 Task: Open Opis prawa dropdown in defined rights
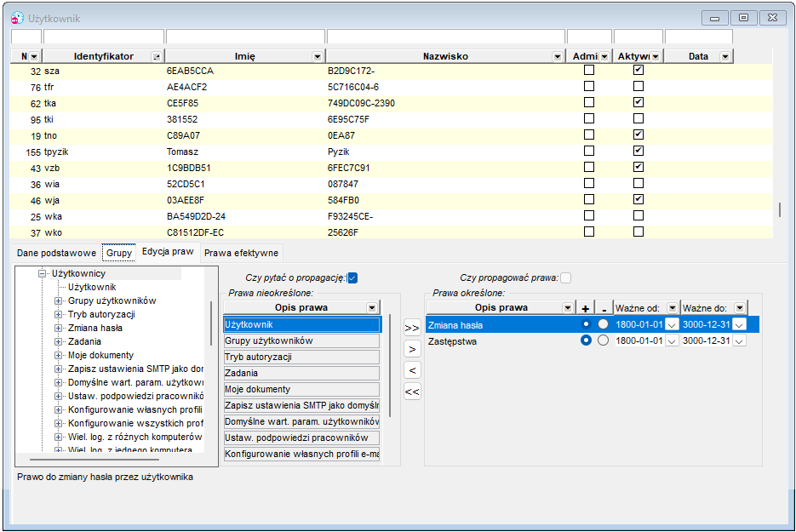click(568, 307)
